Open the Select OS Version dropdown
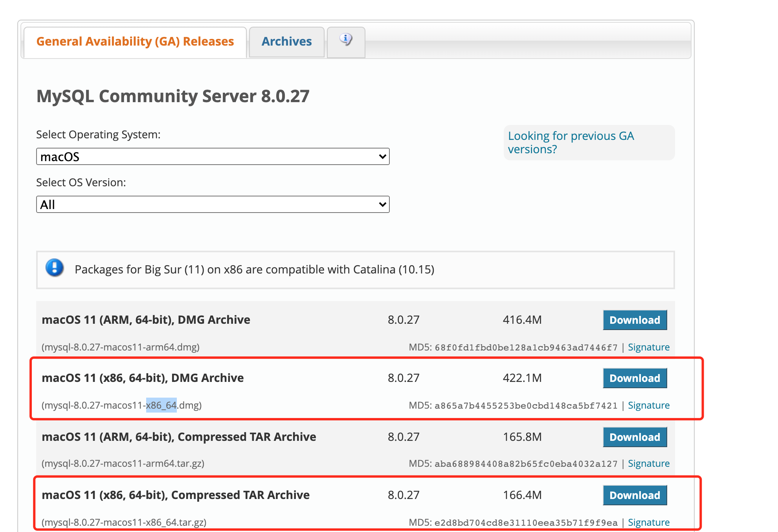This screenshot has width=778, height=532. (x=213, y=204)
